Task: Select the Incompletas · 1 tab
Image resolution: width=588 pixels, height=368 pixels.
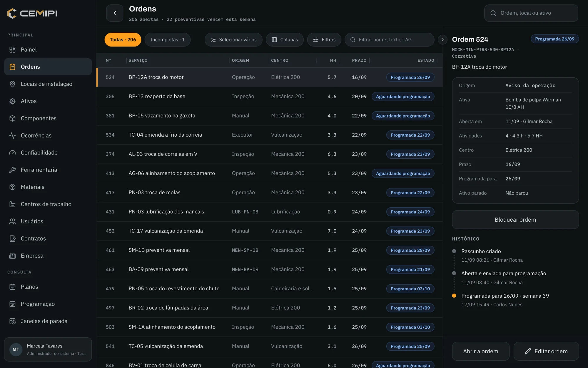Action: tap(168, 39)
